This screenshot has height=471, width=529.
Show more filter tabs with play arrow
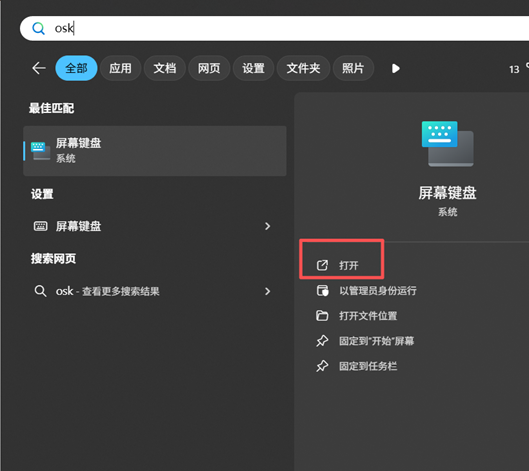395,68
